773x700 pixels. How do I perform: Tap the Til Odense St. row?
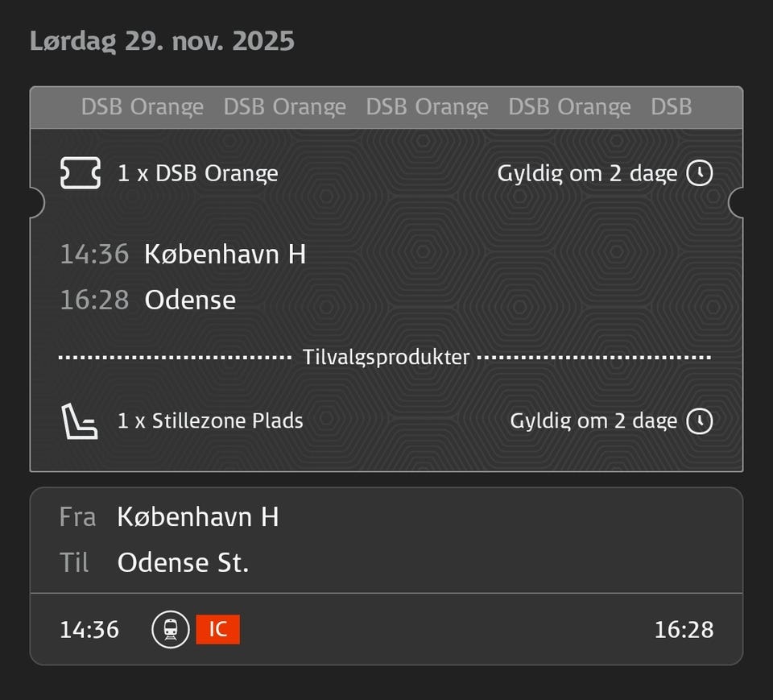click(155, 562)
